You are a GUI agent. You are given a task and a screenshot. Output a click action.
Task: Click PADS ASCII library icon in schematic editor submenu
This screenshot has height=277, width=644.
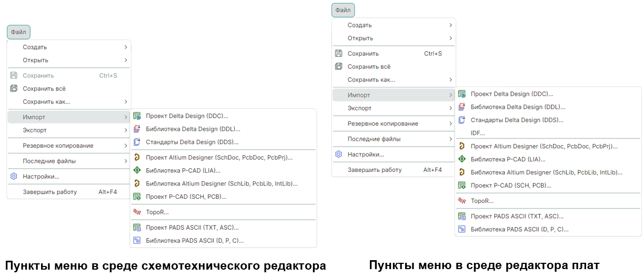coord(137,241)
